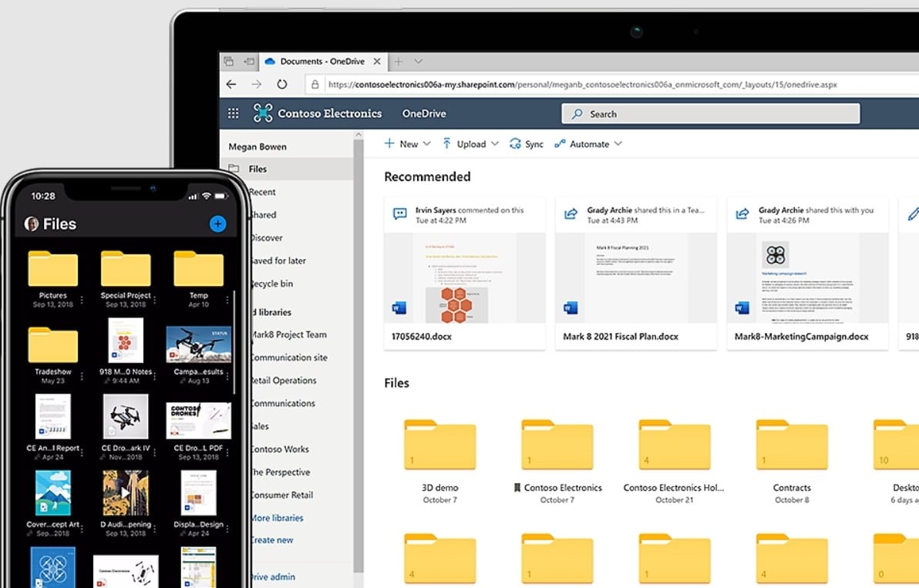919x588 pixels.
Task: Open the Communication site library
Action: [x=290, y=358]
